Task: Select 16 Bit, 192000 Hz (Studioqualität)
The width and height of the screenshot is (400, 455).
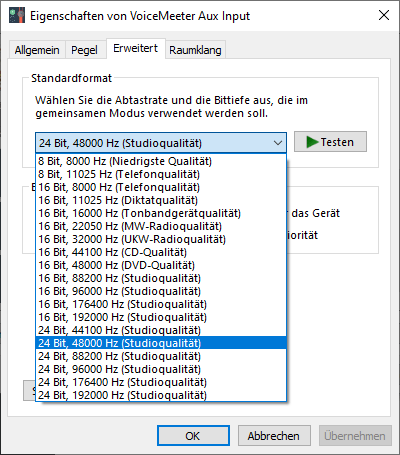Action: coord(161,317)
